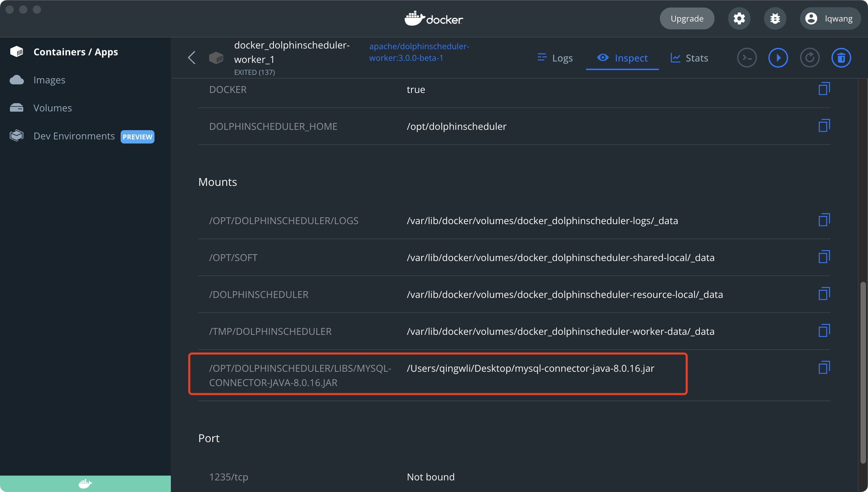Click the vertical scrollbar thumb

click(863, 372)
